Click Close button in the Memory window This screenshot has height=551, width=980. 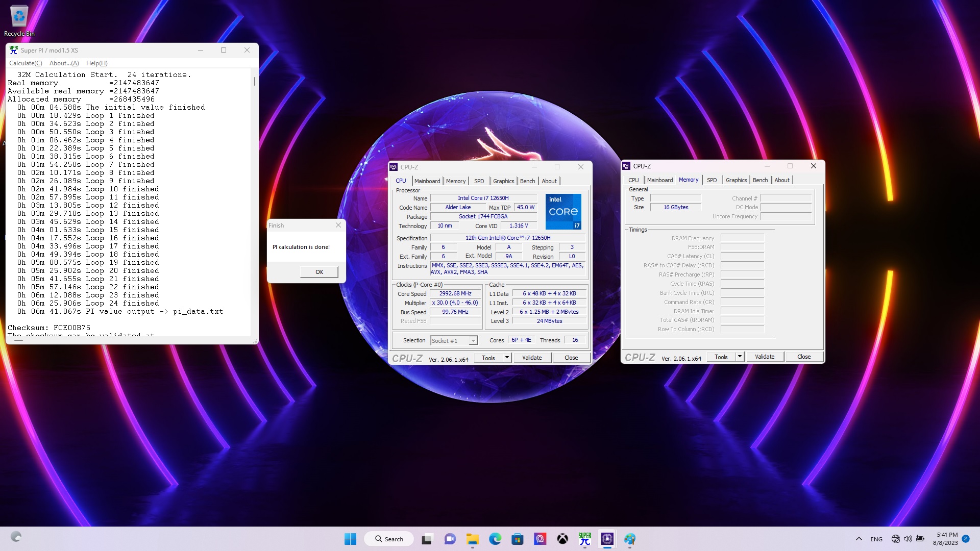point(804,357)
